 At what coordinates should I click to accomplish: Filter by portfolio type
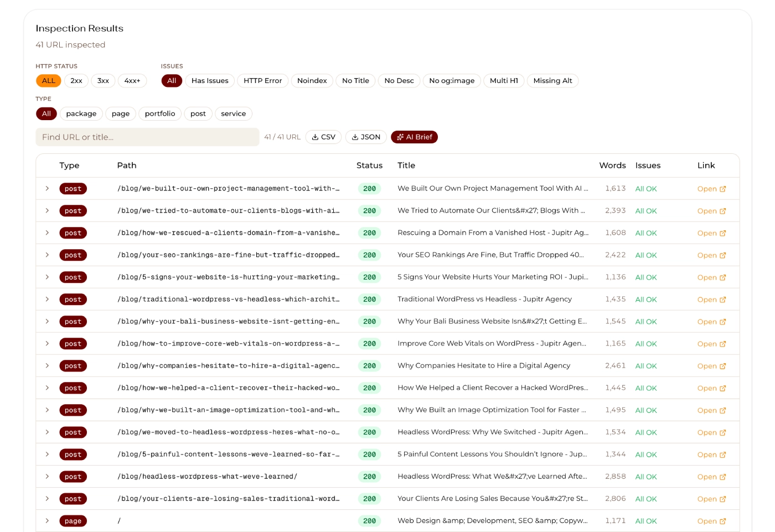pyautogui.click(x=160, y=113)
